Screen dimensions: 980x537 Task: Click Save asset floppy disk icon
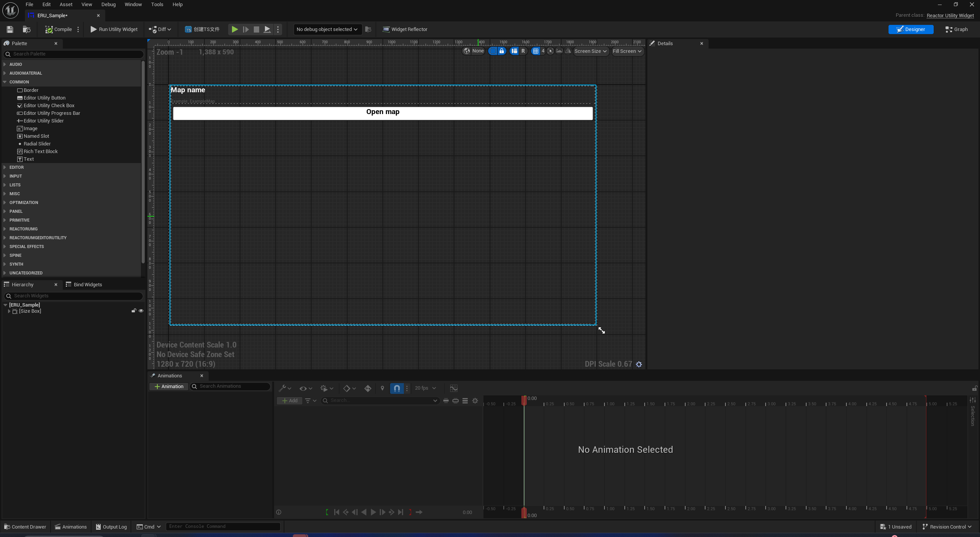[10, 29]
